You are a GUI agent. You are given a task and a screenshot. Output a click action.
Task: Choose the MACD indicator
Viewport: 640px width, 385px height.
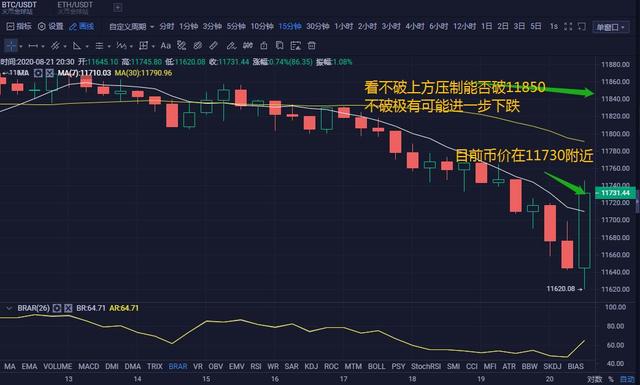pos(89,367)
